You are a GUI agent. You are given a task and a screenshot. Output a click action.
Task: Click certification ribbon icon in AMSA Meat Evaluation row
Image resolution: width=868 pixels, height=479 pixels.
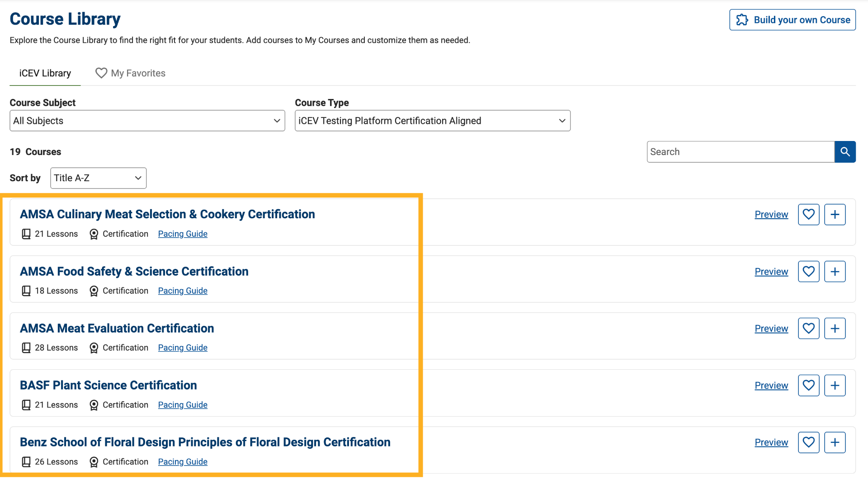pos(94,348)
